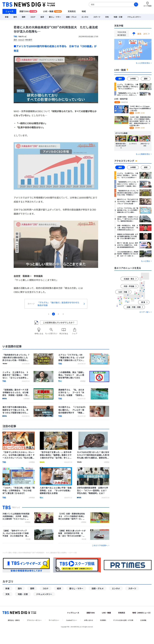Open the PR TIMES banner
The image size is (154, 644).
coord(128,565)
